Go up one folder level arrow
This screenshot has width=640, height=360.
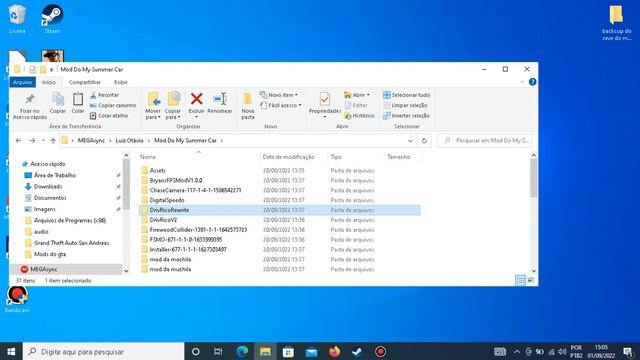coord(53,140)
